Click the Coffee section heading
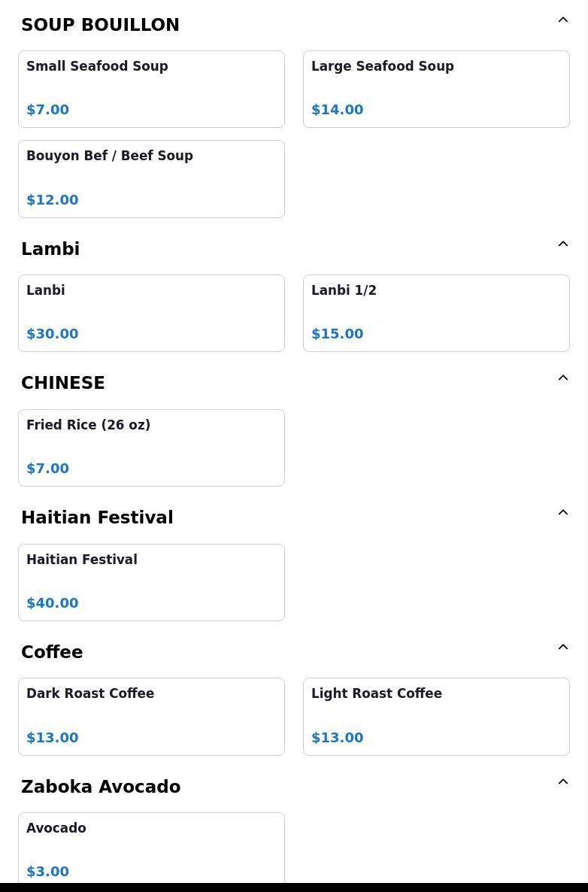The height and width of the screenshot is (892, 588). [52, 652]
